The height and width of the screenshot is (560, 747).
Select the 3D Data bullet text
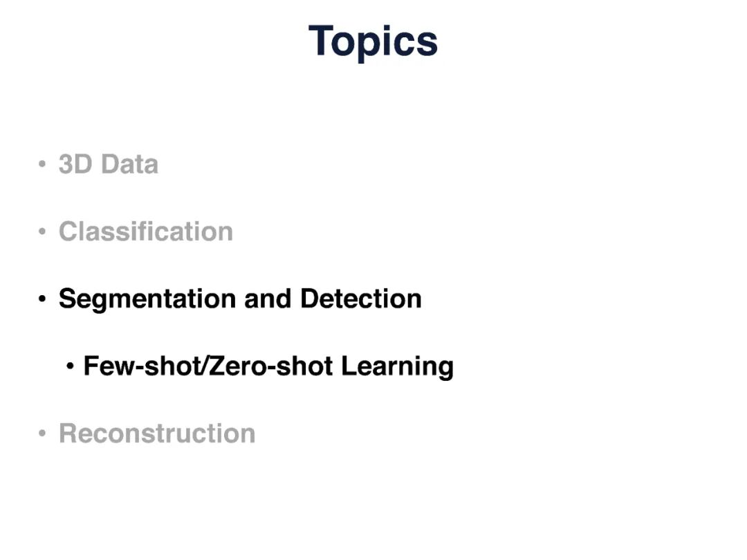(109, 165)
